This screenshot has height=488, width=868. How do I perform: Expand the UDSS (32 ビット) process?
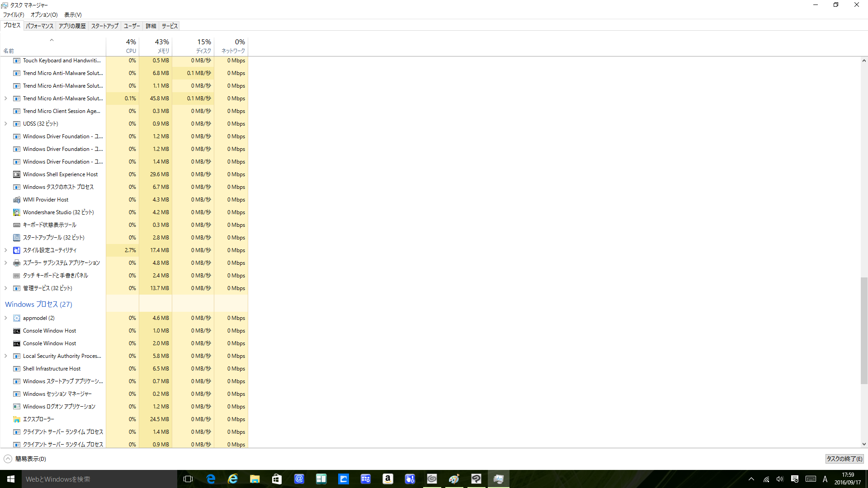pos(5,124)
